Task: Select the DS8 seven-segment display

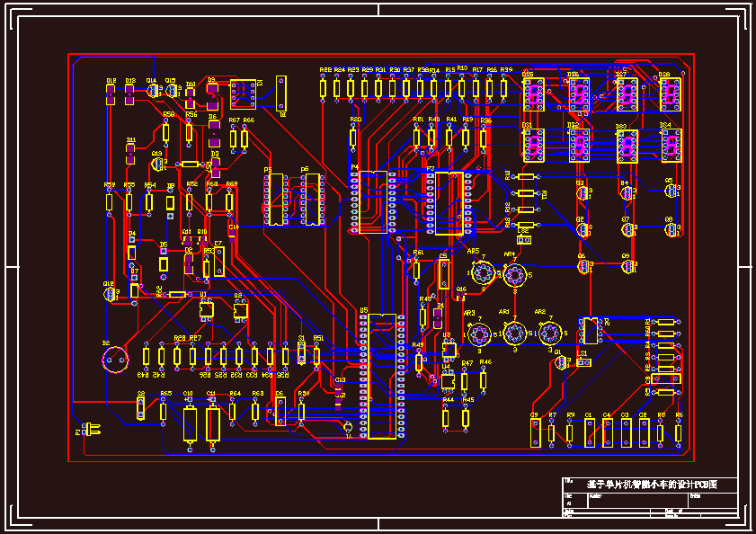Action: pyautogui.click(x=671, y=94)
